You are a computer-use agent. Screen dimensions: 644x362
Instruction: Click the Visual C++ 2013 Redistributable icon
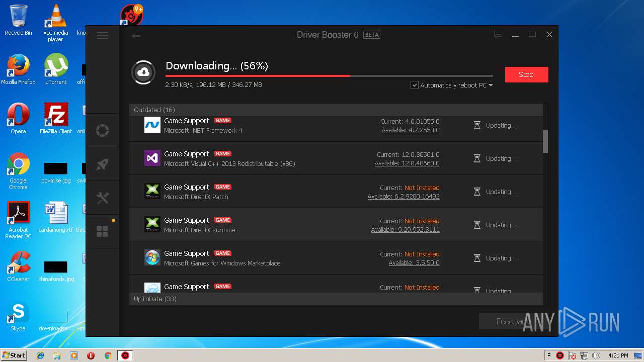point(152,158)
